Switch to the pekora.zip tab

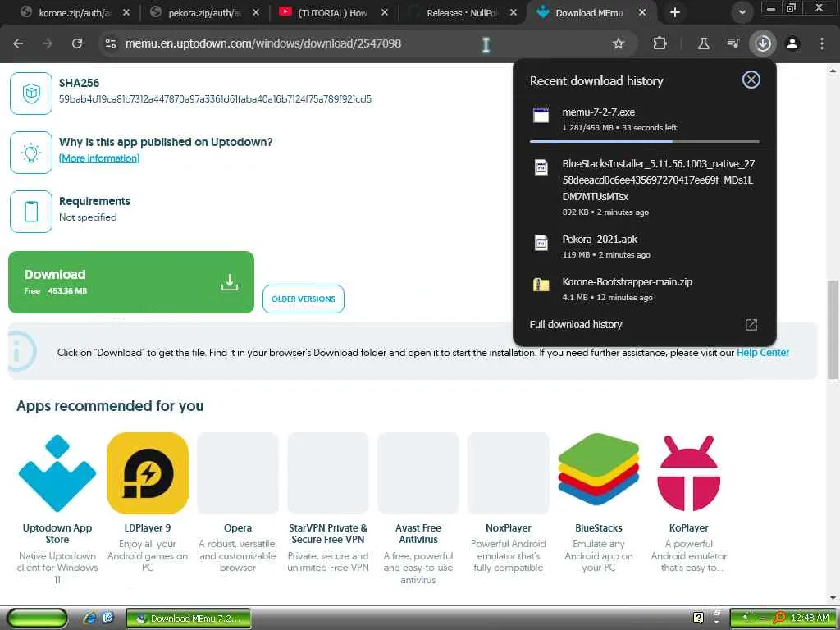pyautogui.click(x=203, y=12)
